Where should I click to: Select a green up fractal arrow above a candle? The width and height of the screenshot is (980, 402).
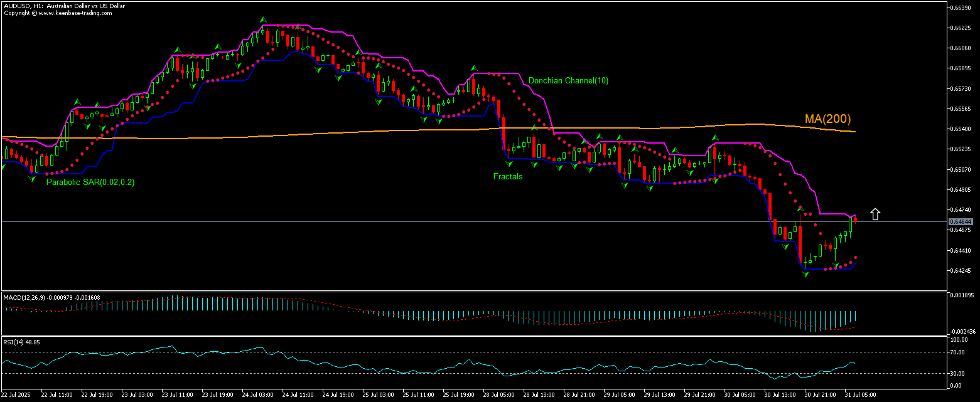[263, 19]
